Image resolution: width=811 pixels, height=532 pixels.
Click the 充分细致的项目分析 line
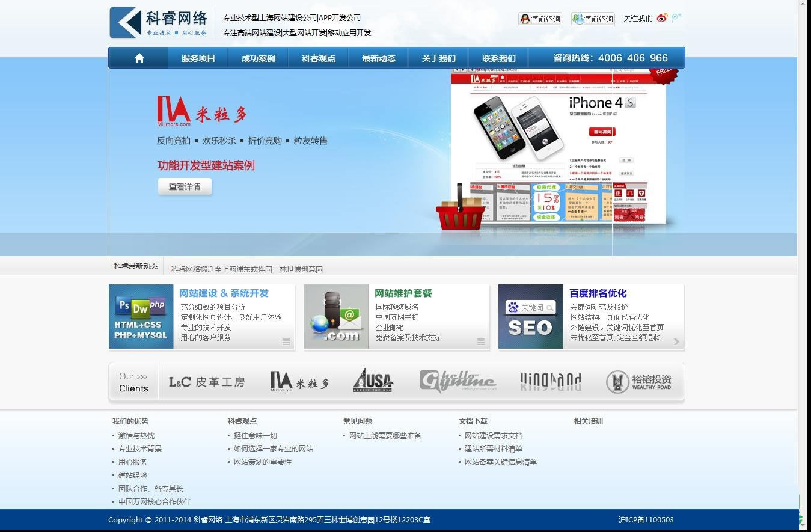213,307
